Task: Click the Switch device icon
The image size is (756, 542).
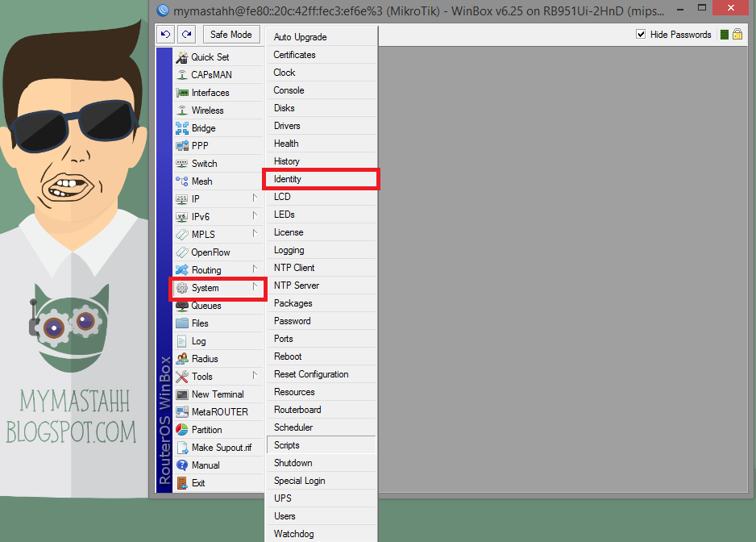Action: pos(182,164)
